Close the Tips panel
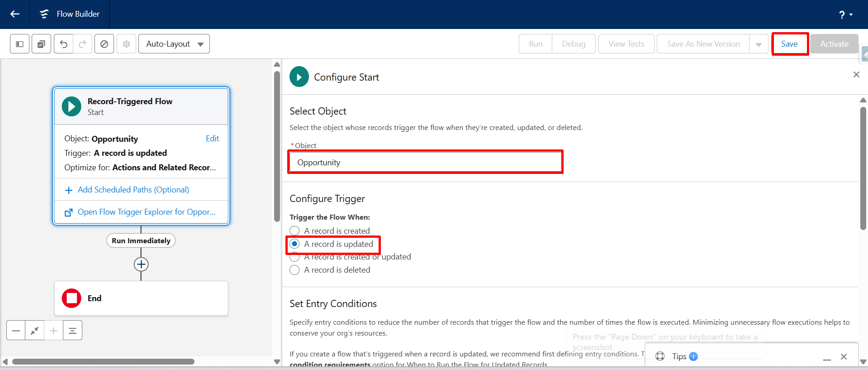 tap(844, 357)
